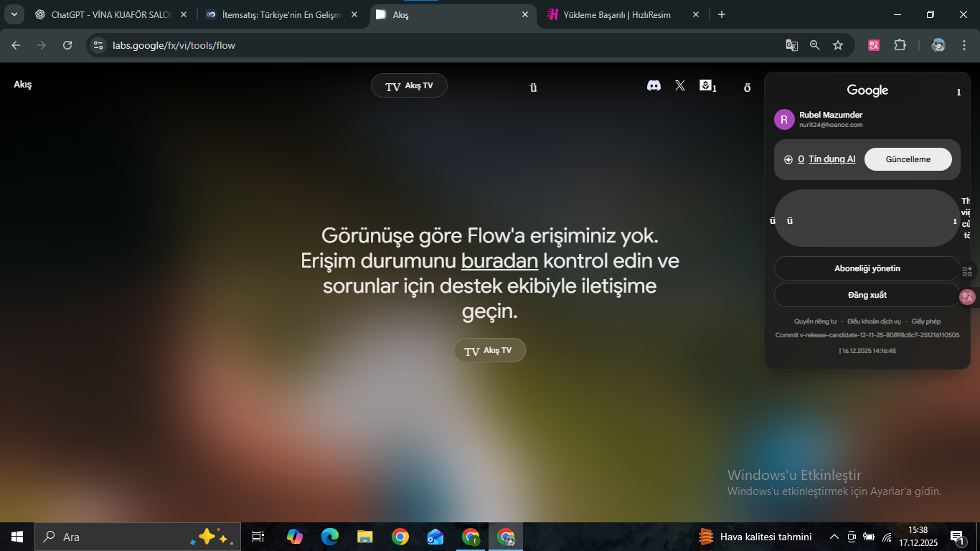Open Windows Start menu
Viewport: 980px width, 551px height.
tap(17, 537)
